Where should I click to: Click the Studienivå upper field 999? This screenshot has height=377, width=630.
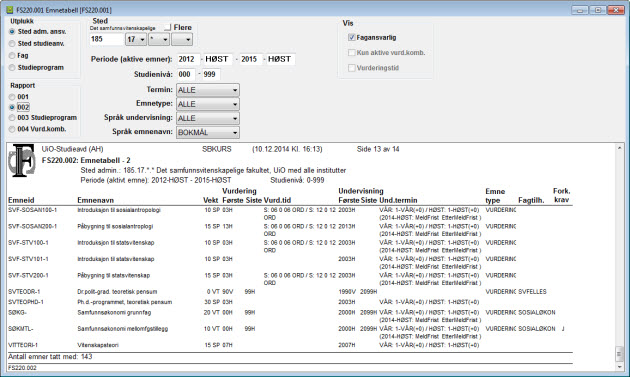coord(211,74)
